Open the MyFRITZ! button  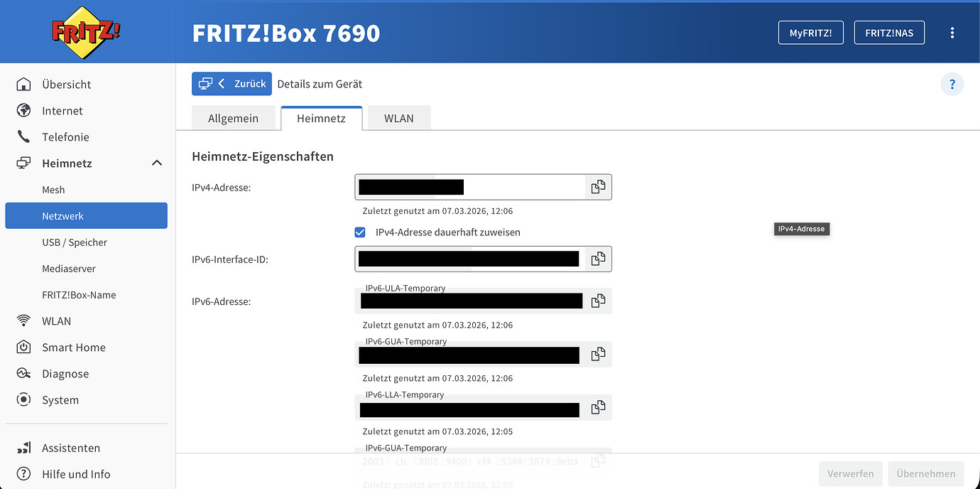coord(810,33)
